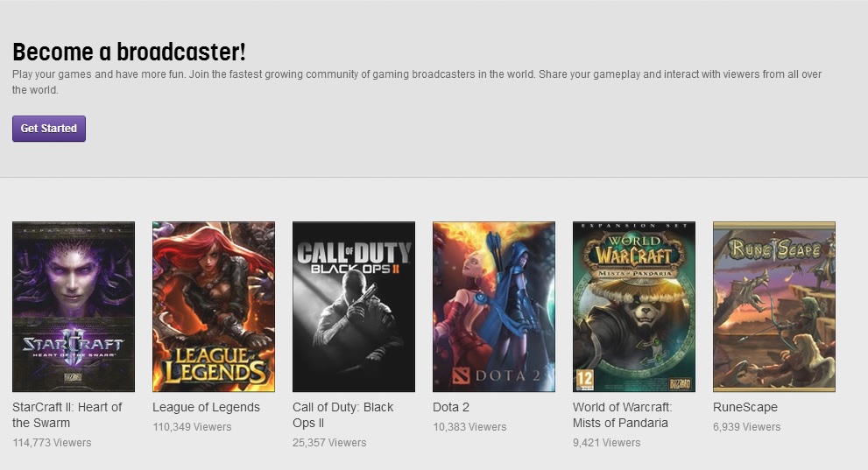
Task: Select the Call of Duty Black Ops II cover
Action: [354, 306]
